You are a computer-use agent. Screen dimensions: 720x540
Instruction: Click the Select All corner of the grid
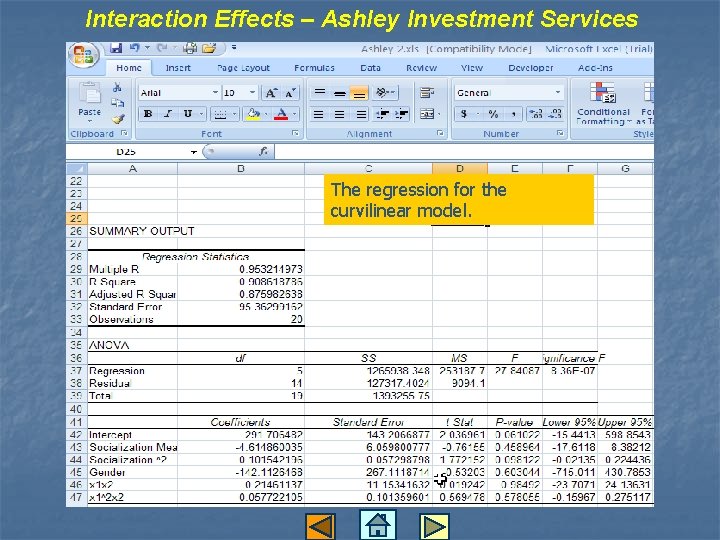[77, 169]
